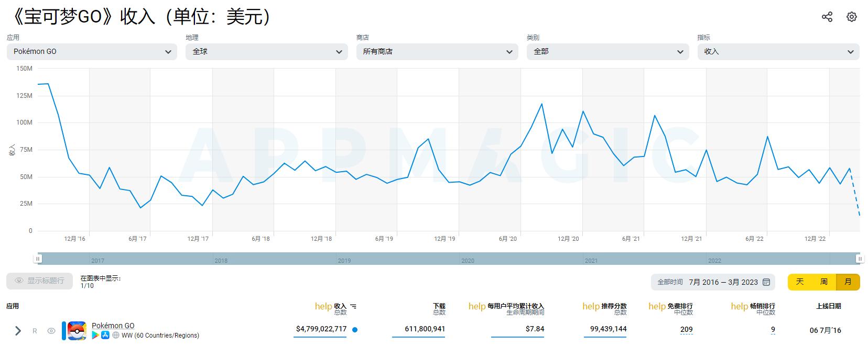This screenshot has width=868, height=346.
Task: Click help icon beside 免费排行
Action: 657,306
